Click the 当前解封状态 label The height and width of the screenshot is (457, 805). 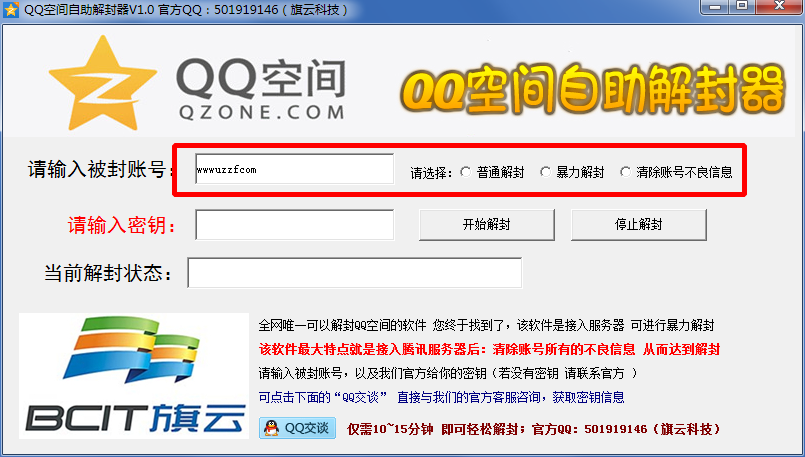[x=108, y=273]
